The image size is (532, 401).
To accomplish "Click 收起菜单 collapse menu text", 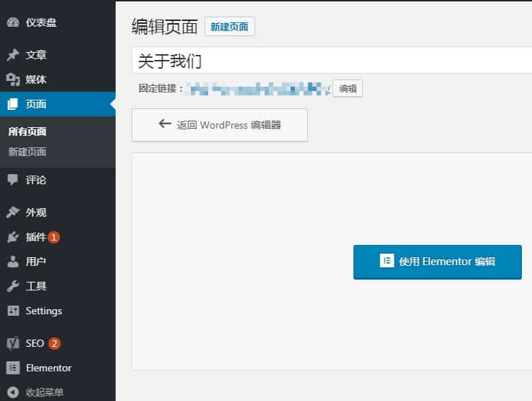I will point(45,392).
